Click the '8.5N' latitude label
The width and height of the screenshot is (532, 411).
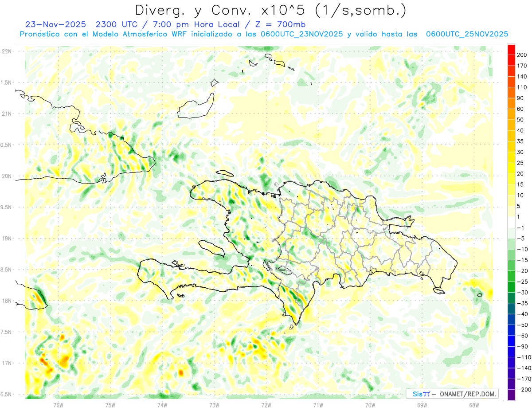pyautogui.click(x=6, y=270)
